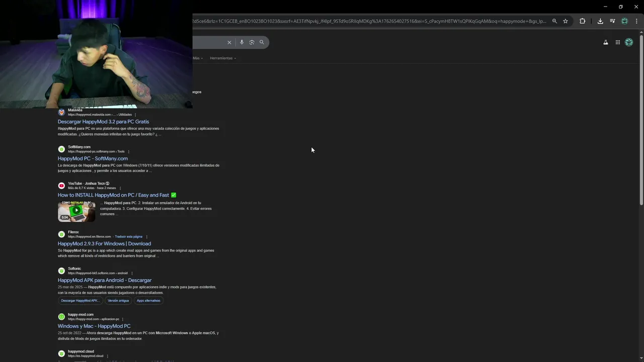The height and width of the screenshot is (362, 644).
Task: Open the Google apps grid
Action: pyautogui.click(x=618, y=42)
